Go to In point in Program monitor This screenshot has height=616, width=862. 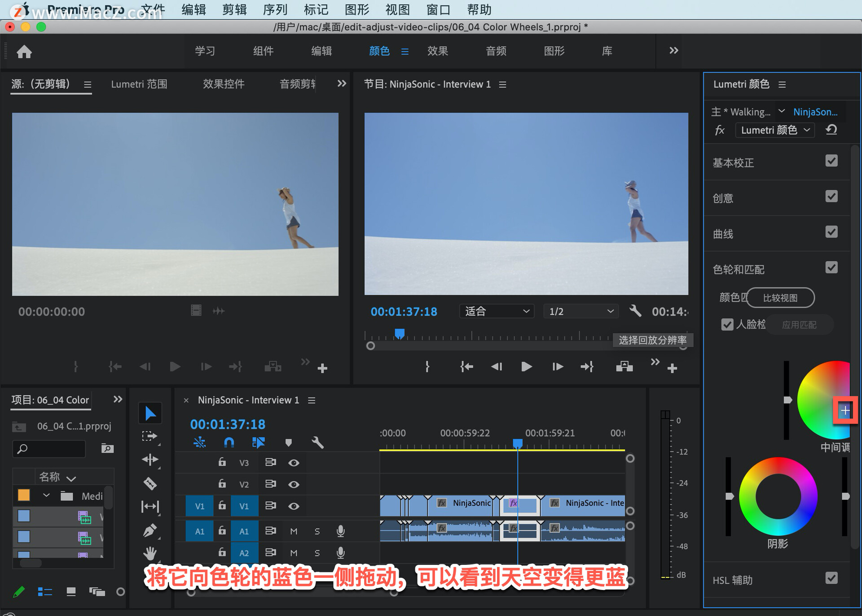pos(466,367)
